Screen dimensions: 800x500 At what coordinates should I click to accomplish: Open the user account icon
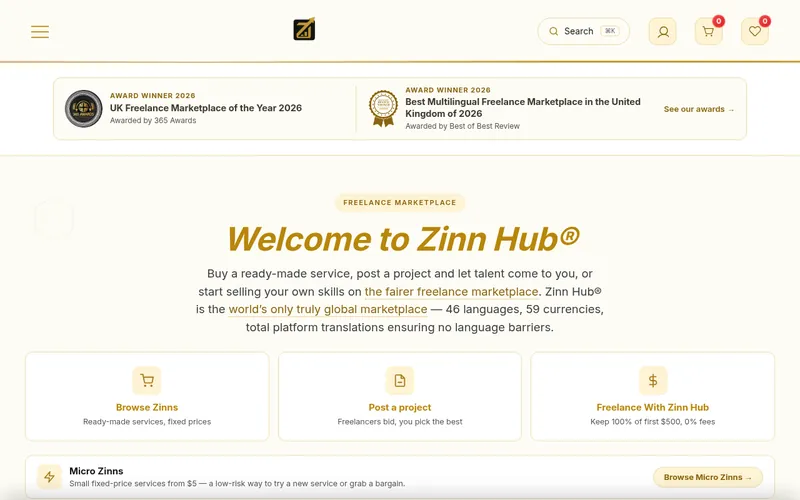point(663,32)
